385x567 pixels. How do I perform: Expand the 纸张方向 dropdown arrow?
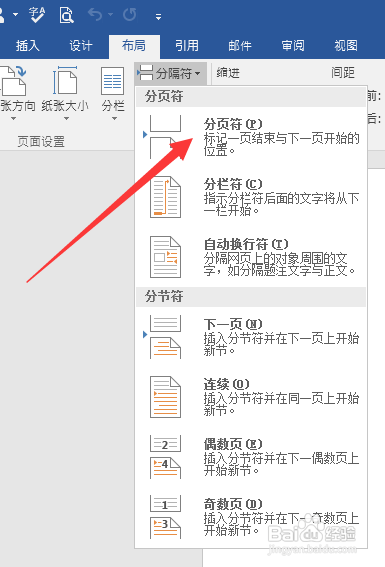[x=13, y=119]
